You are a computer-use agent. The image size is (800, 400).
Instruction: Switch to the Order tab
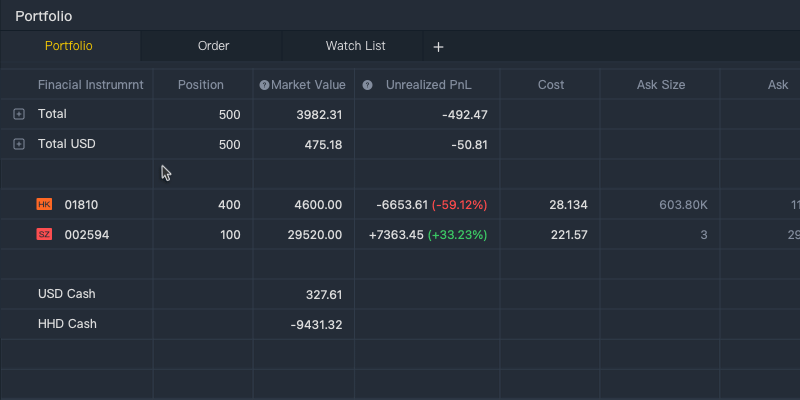pyautogui.click(x=213, y=46)
